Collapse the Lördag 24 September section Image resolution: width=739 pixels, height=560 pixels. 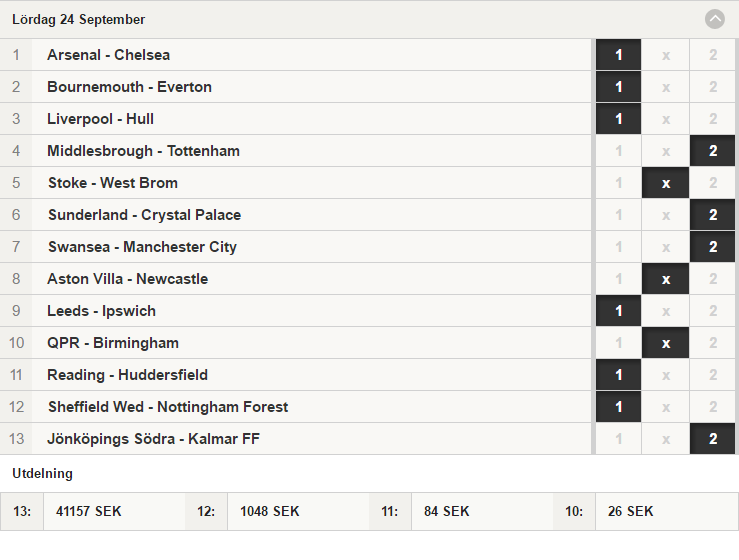point(714,19)
